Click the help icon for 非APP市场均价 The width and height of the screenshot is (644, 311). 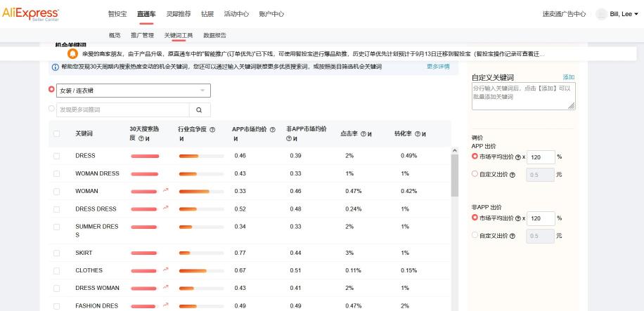click(x=289, y=138)
